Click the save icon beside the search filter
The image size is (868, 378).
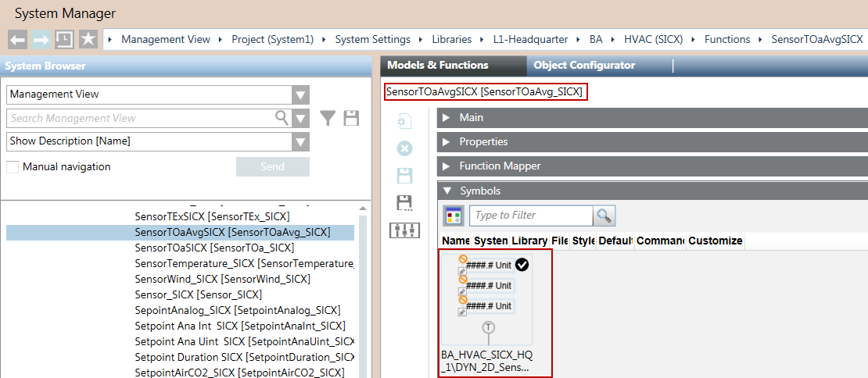351,118
